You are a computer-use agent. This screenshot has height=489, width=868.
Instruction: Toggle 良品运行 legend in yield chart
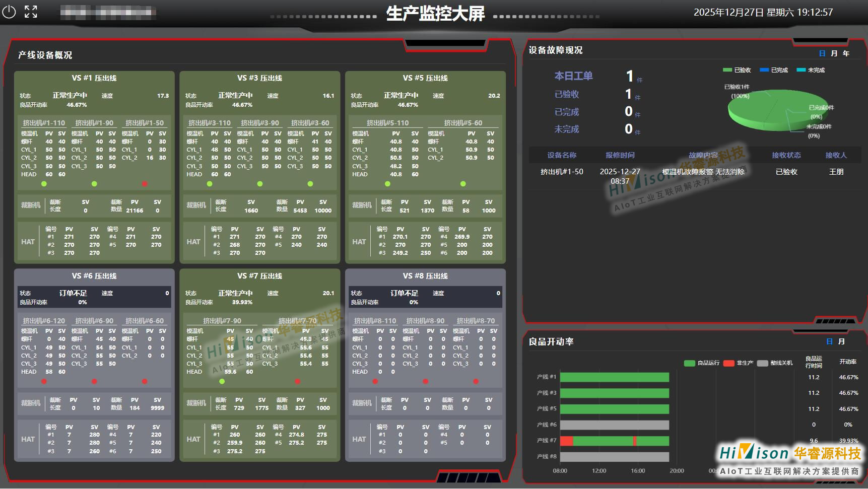[702, 363]
